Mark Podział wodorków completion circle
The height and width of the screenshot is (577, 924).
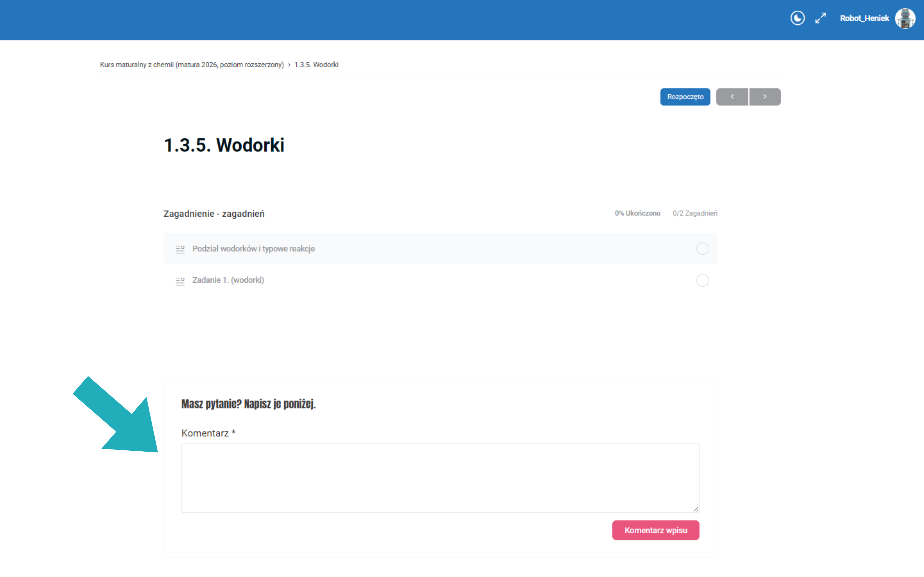(702, 249)
